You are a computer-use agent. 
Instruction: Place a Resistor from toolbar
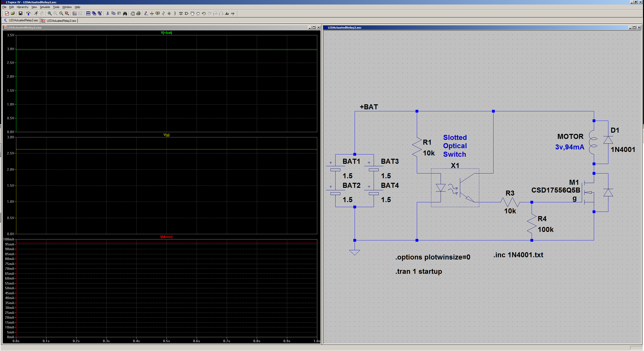click(x=164, y=14)
